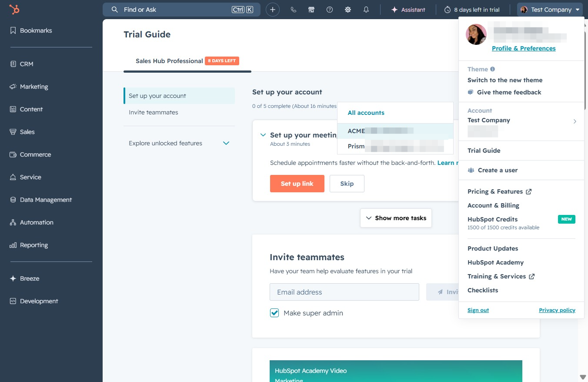Image resolution: width=588 pixels, height=382 pixels.
Task: Open the Content sidebar menu
Action: (x=27, y=109)
